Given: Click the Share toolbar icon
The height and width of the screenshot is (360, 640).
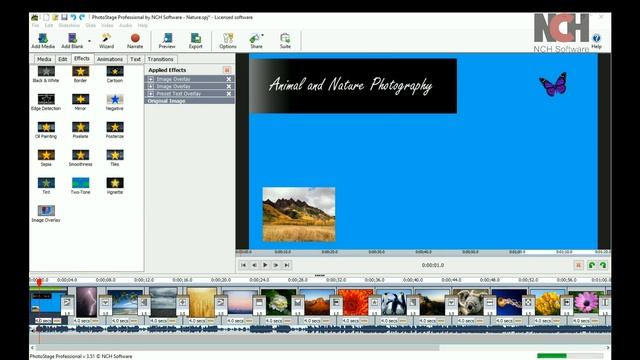Looking at the screenshot, I should (256, 41).
